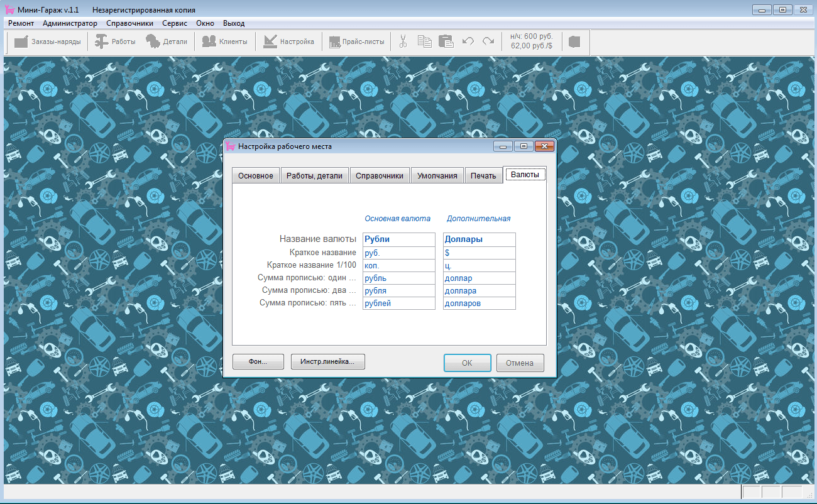
Task: Click the additional currency short name field $
Action: click(x=480, y=253)
